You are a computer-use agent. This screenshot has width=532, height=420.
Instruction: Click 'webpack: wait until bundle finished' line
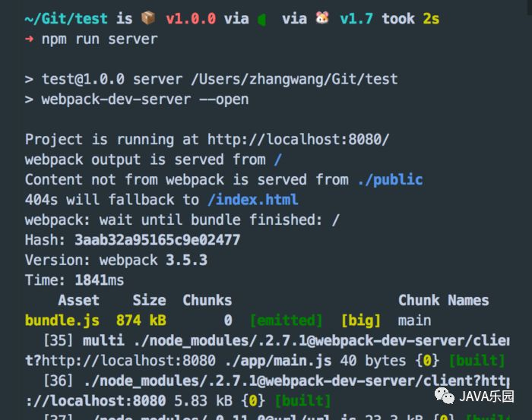(182, 219)
